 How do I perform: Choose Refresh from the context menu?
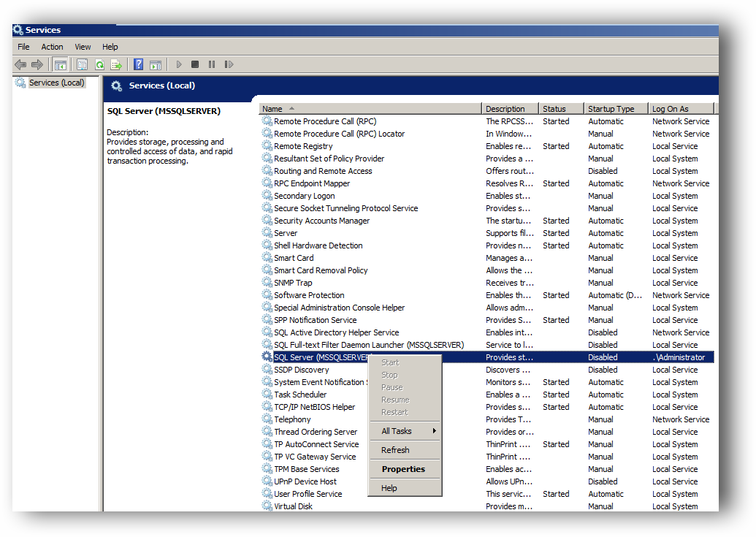coord(405,450)
